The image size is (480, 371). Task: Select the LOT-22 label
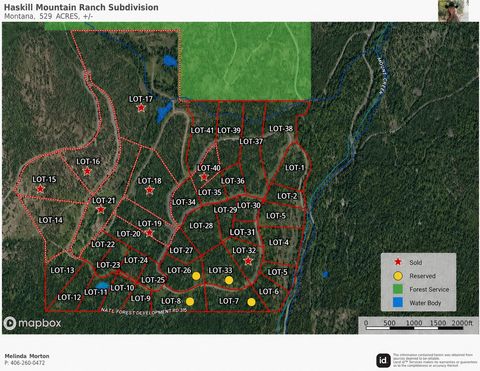tap(103, 244)
